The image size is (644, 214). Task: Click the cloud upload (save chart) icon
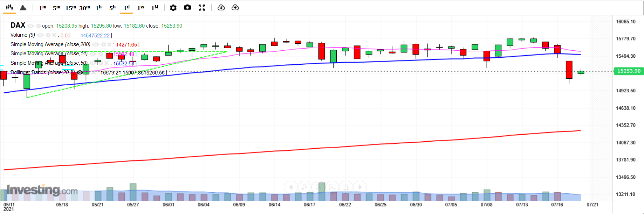click(x=235, y=7)
